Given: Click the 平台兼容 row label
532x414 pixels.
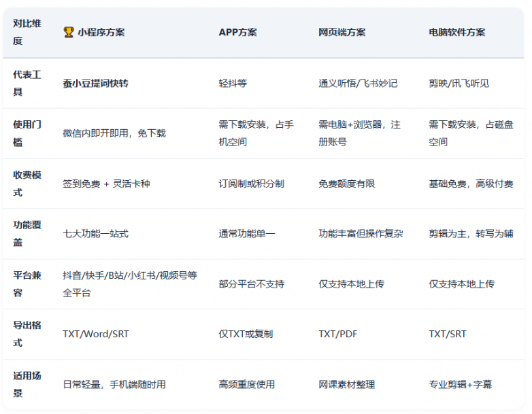Looking at the screenshot, I should pos(27,283).
